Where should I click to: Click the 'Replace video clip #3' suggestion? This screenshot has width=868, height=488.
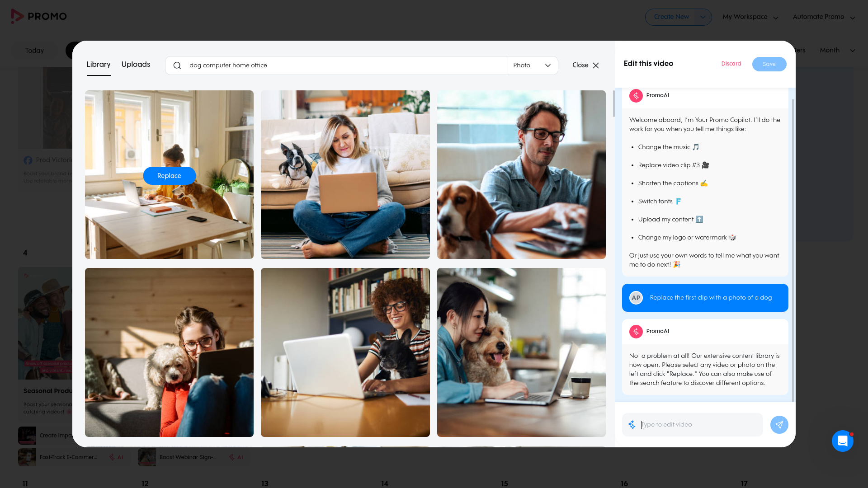tap(673, 165)
